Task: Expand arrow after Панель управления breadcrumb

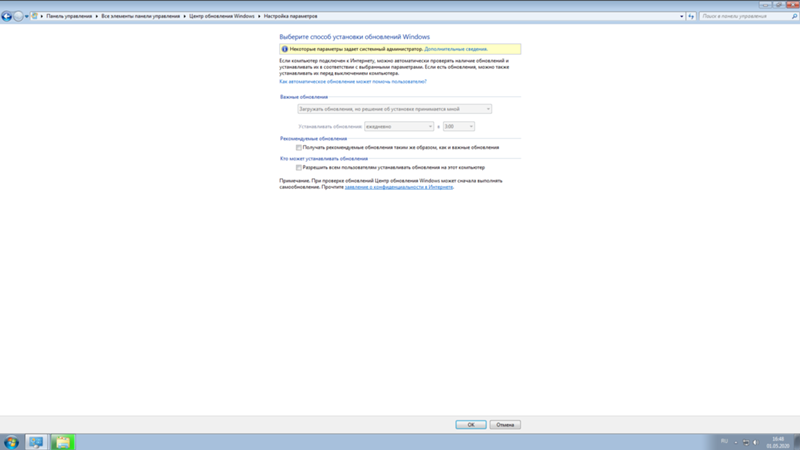Action: (96, 16)
